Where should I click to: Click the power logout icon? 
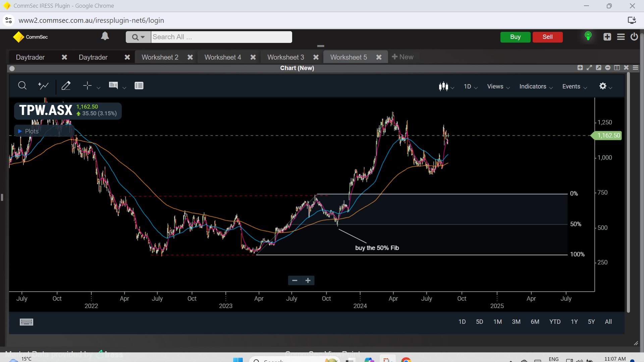(x=634, y=37)
